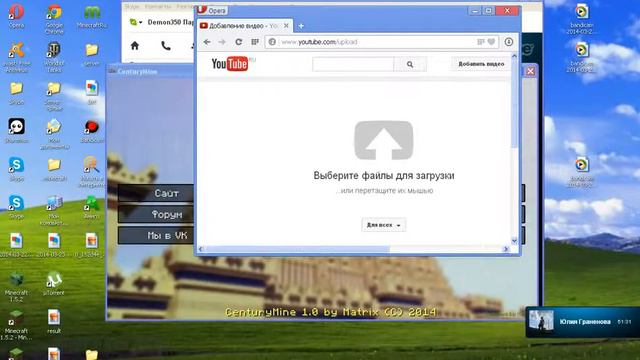Open the 2014-03-22 image file on desktop
This screenshot has height=360, width=640.
click(x=16, y=245)
